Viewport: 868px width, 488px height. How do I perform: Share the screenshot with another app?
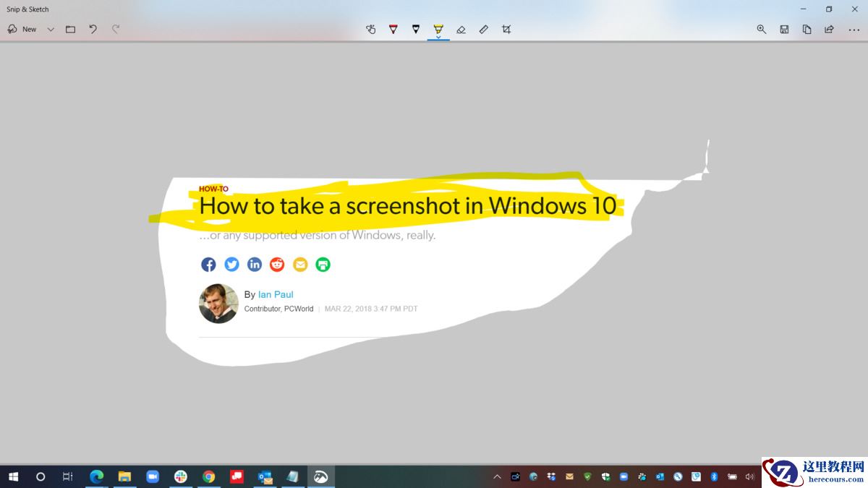click(x=829, y=29)
